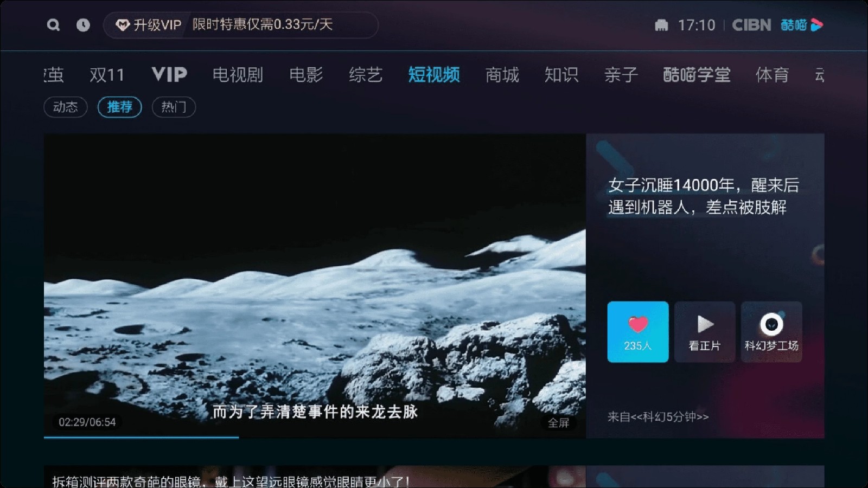Click the VIP heart badge in the banner
This screenshot has height=488, width=868.
[124, 24]
